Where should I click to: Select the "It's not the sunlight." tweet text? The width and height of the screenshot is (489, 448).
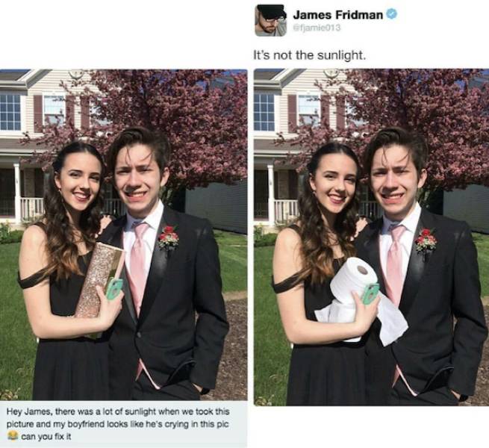tap(309, 55)
